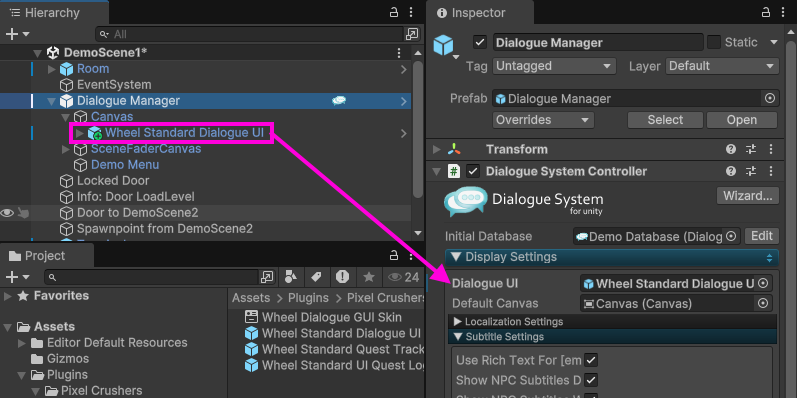Select the Project tab
This screenshot has height=398, width=797.
[x=47, y=256]
